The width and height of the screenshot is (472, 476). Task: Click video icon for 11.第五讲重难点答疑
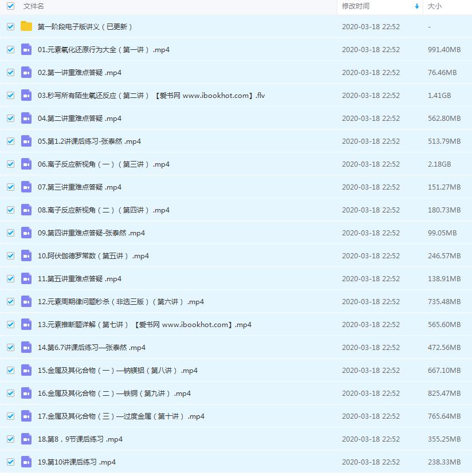(26, 279)
